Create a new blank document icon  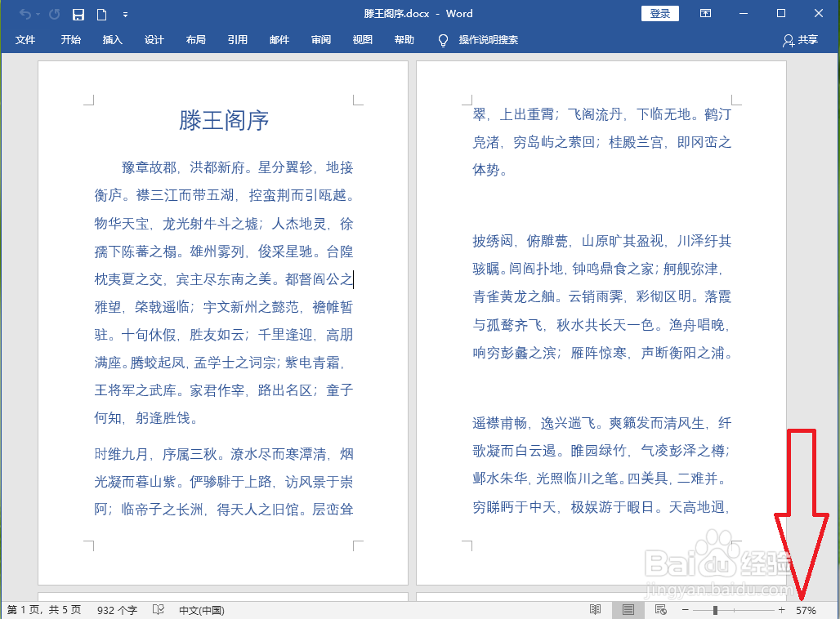pyautogui.click(x=101, y=14)
